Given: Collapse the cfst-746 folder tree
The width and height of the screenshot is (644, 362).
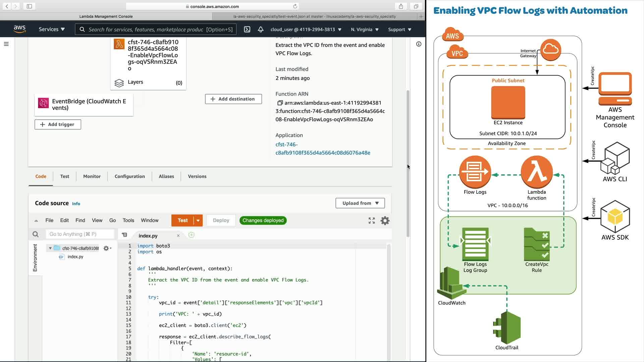Looking at the screenshot, I should (x=50, y=248).
